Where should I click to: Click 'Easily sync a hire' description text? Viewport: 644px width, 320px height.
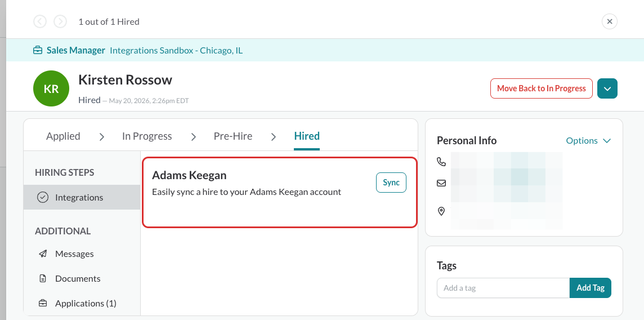click(x=247, y=192)
